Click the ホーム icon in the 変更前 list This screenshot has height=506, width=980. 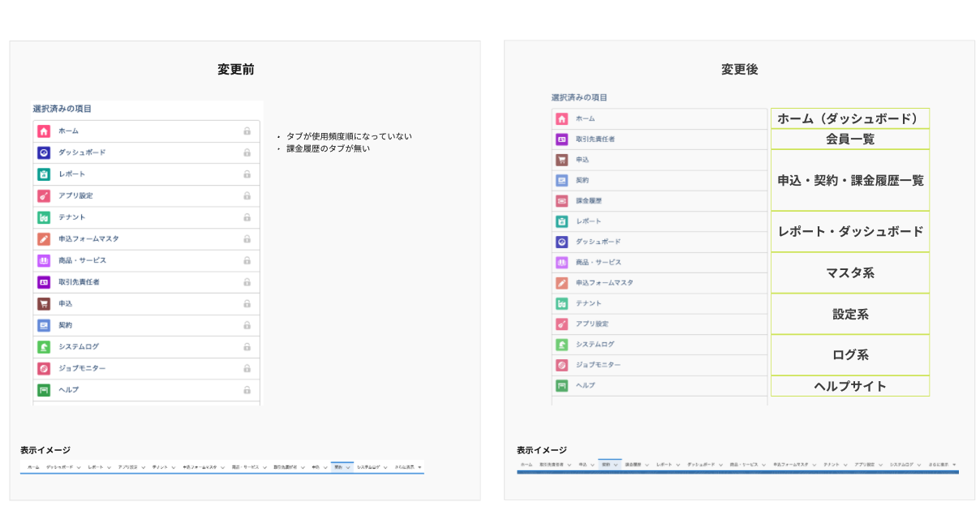coord(44,131)
